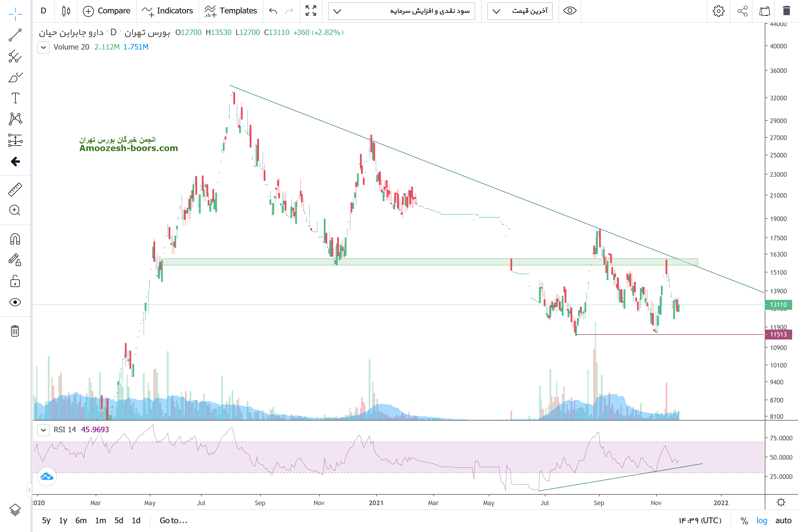This screenshot has width=798, height=532.
Task: Open the Indicators menu
Action: tap(167, 11)
